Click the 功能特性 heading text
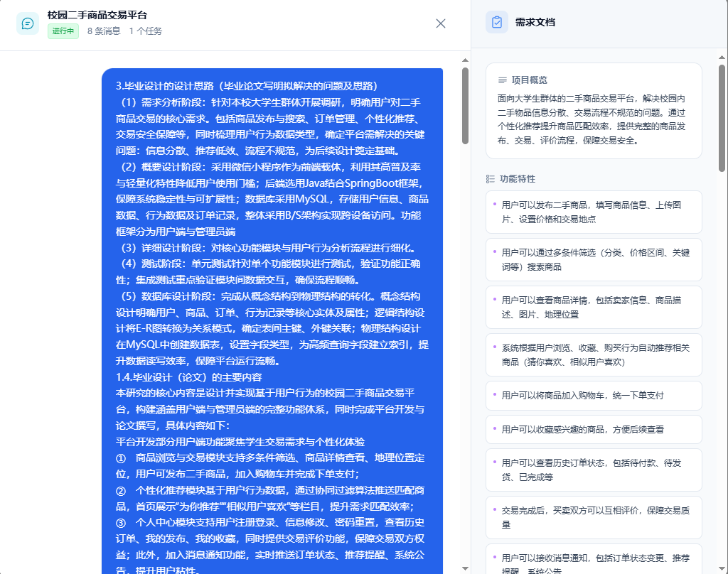This screenshot has height=574, width=728. [518, 179]
